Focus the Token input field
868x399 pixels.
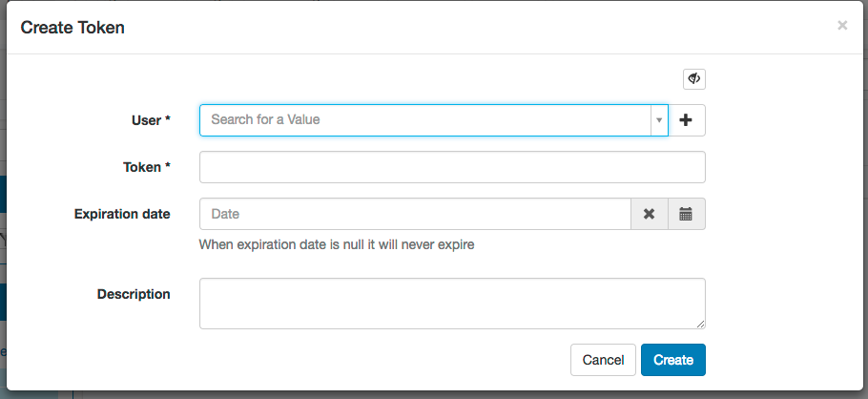point(451,167)
